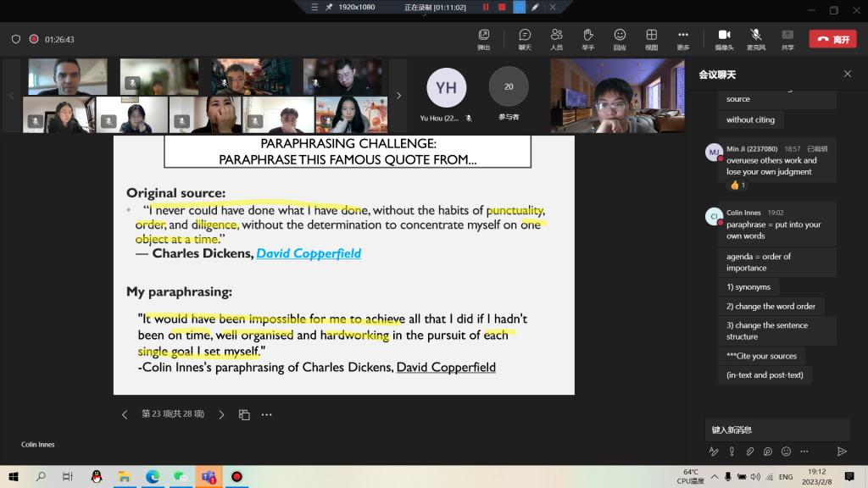Viewport: 868px width, 488px height.
Task: Go to the next slide
Action: (x=221, y=415)
